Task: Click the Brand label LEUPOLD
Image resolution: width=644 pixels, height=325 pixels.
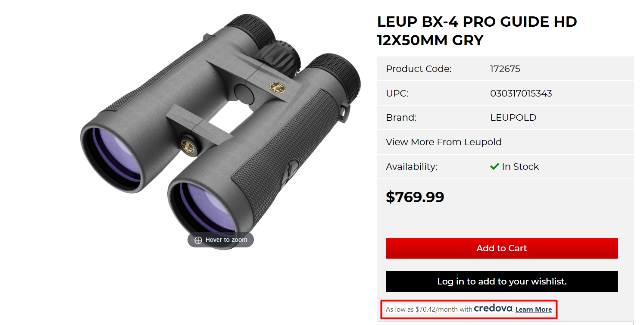Action: [x=513, y=117]
